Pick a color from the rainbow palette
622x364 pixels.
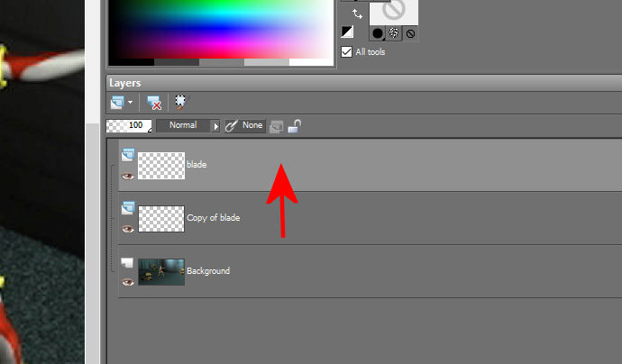click(221, 29)
